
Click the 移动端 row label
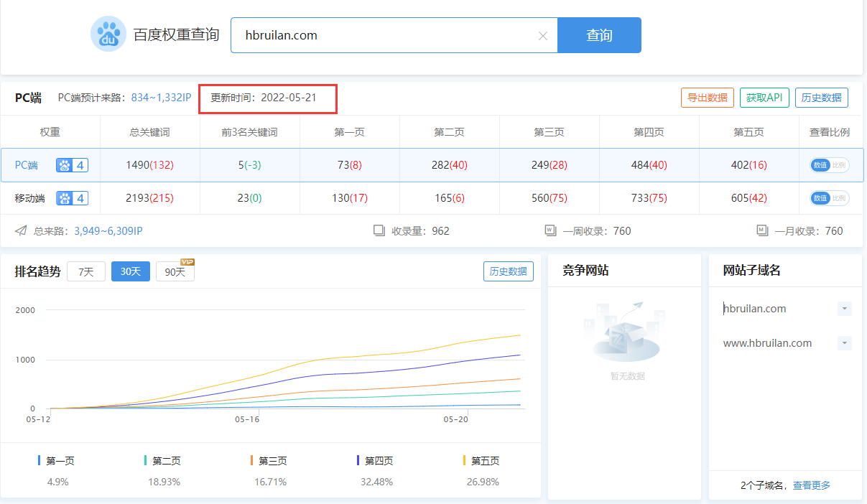coord(30,198)
